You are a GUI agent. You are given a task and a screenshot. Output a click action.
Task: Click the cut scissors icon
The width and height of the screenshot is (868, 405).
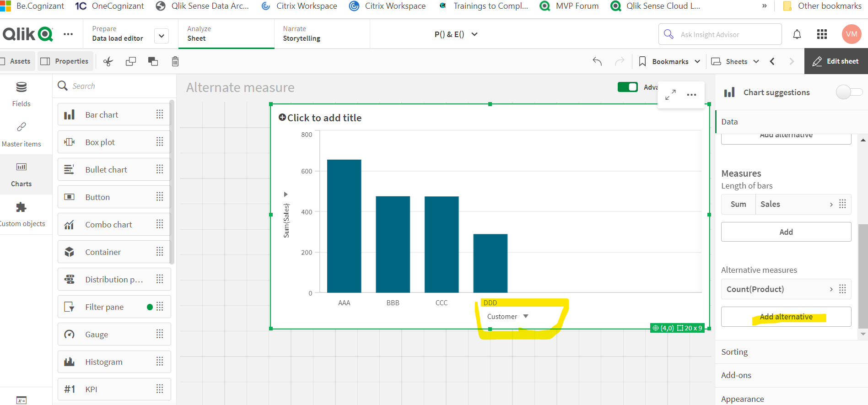pyautogui.click(x=108, y=62)
